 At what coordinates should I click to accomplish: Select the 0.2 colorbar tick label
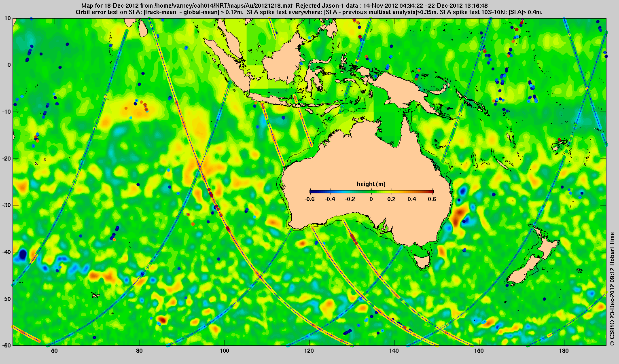pyautogui.click(x=392, y=199)
